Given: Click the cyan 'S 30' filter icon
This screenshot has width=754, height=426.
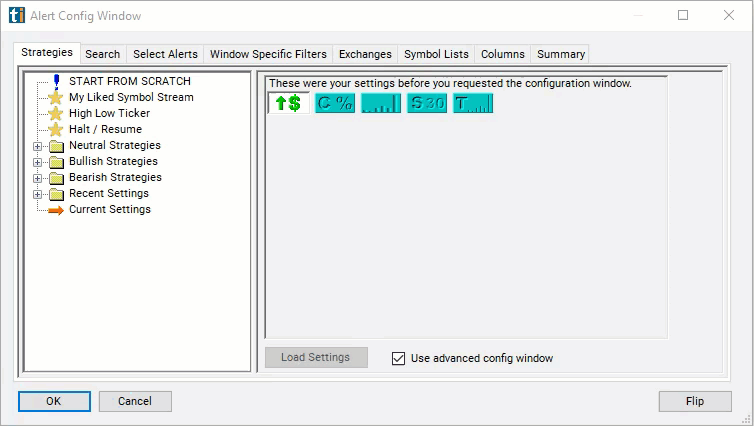Looking at the screenshot, I should (x=427, y=103).
